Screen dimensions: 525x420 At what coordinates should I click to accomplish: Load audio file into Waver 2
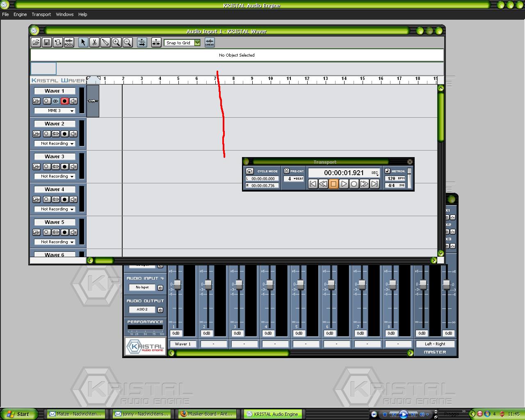[37, 134]
